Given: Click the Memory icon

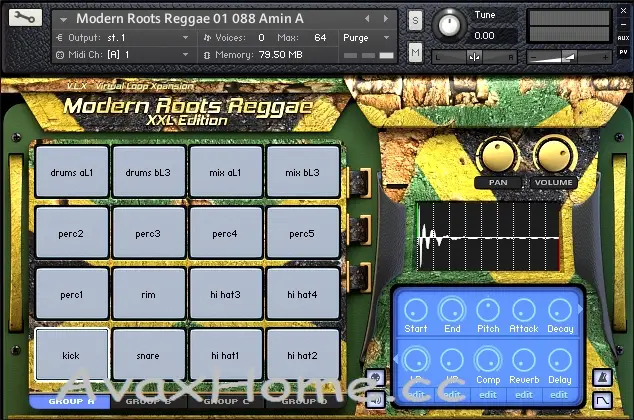Looking at the screenshot, I should 207,55.
